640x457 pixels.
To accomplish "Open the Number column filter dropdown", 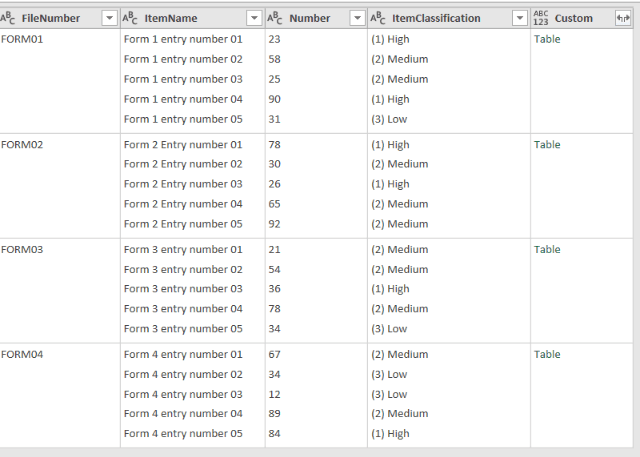I will coord(357,18).
